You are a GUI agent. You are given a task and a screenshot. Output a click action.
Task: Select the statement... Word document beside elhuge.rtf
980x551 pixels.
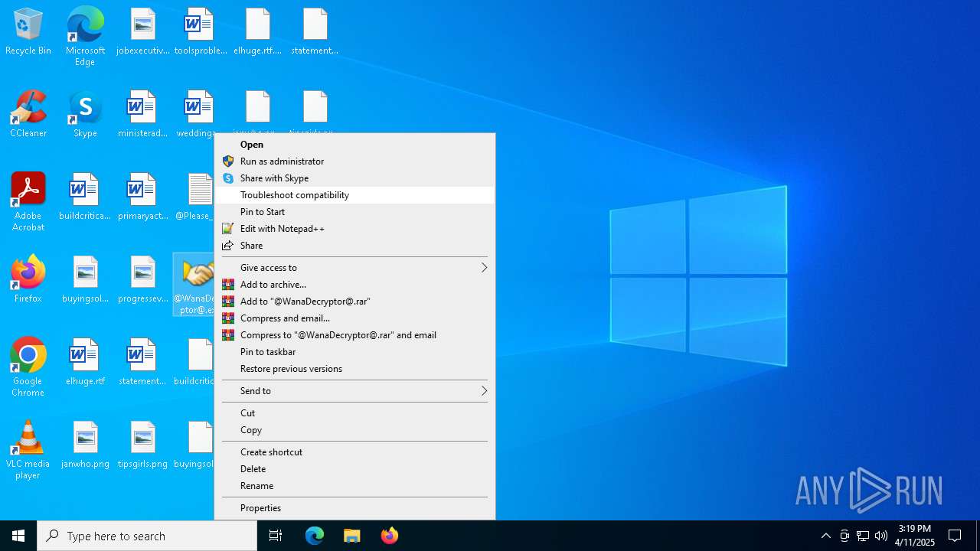coord(142,363)
